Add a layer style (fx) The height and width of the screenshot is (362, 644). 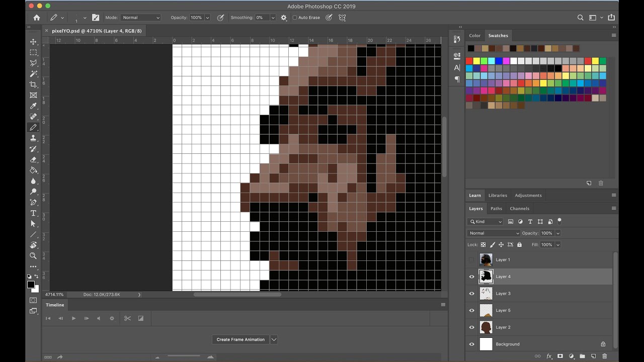tap(549, 356)
